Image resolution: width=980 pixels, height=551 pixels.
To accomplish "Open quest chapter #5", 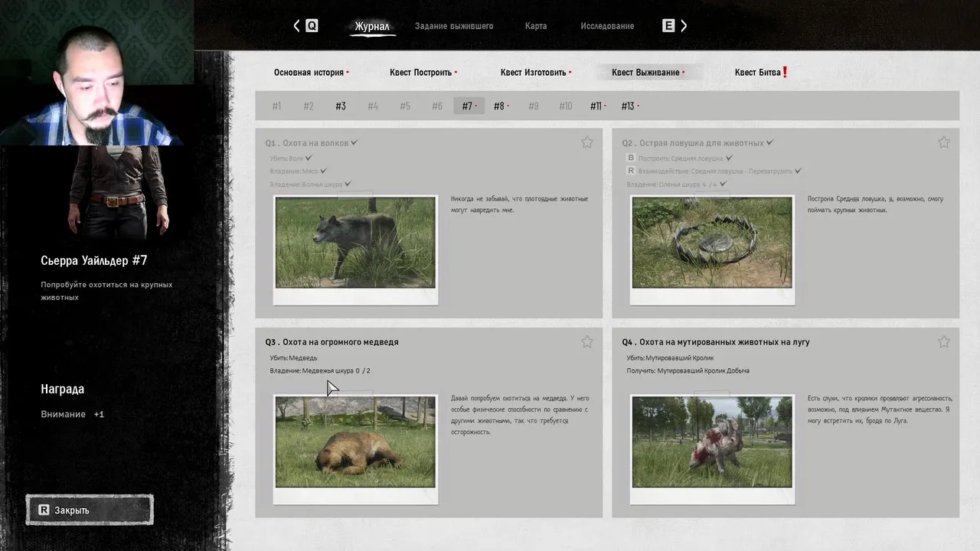I will (x=405, y=106).
